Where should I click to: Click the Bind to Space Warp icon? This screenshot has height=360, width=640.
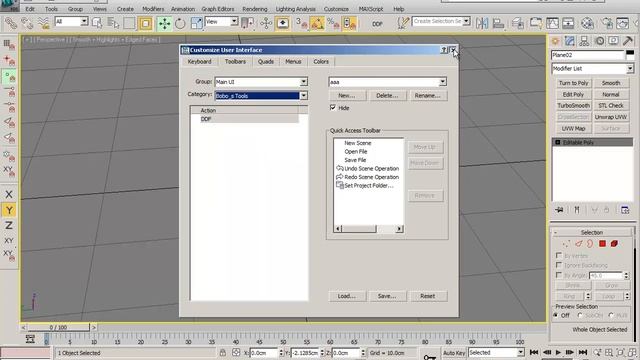click(x=43, y=23)
